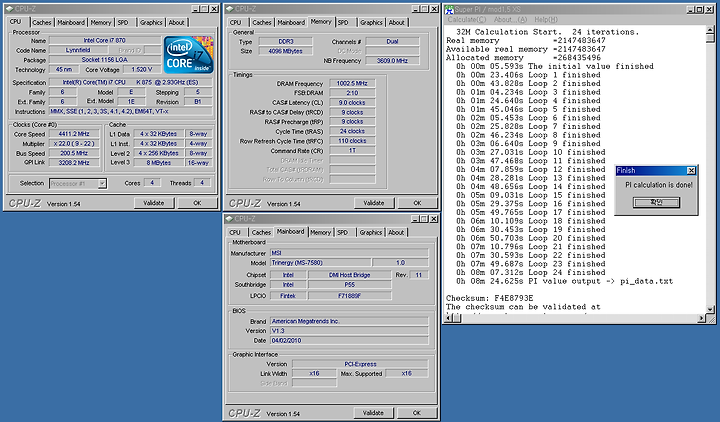
Task: Click the Channels value Dual
Action: pyautogui.click(x=392, y=41)
